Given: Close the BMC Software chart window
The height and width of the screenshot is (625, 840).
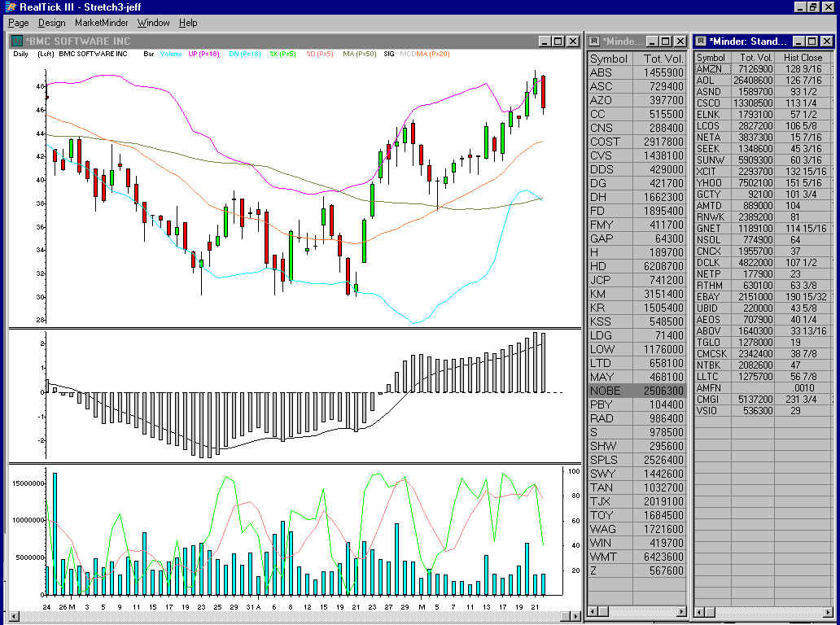Looking at the screenshot, I should pos(573,42).
